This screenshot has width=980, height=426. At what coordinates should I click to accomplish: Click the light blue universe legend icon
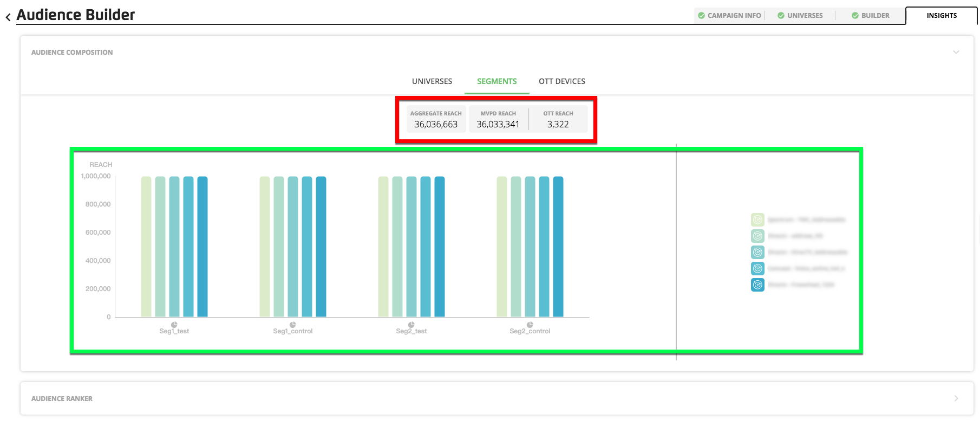point(757,268)
